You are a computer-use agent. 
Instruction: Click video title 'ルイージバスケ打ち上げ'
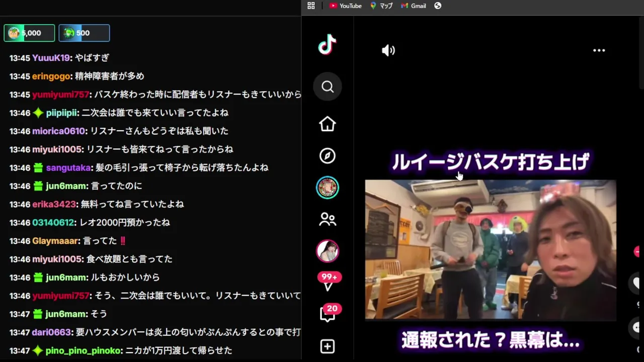491,162
